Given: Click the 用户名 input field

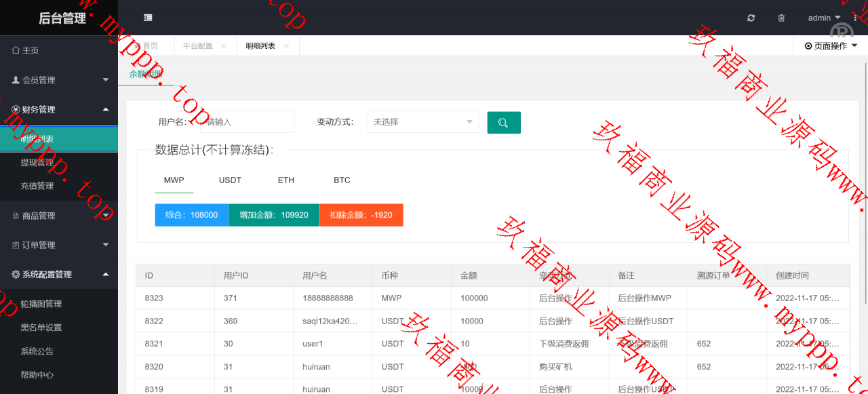Looking at the screenshot, I should [244, 122].
